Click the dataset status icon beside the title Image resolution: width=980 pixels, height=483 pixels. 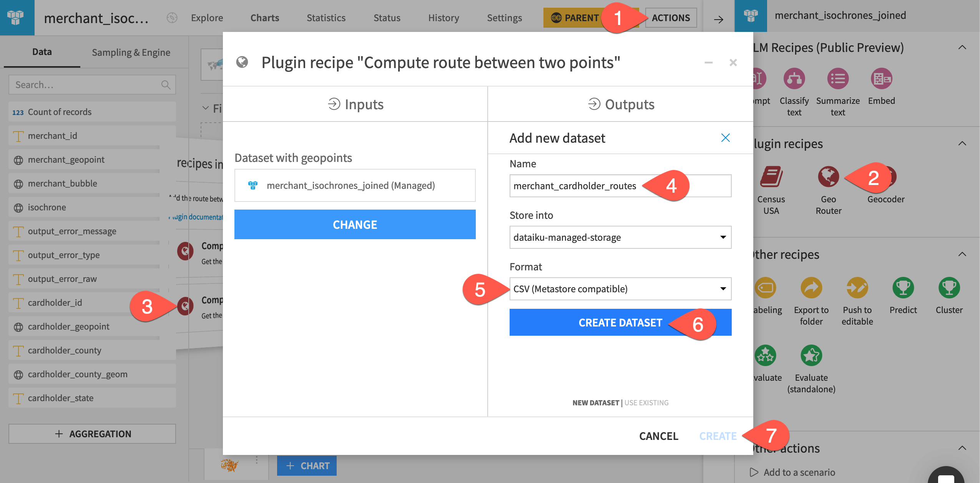pos(172,18)
